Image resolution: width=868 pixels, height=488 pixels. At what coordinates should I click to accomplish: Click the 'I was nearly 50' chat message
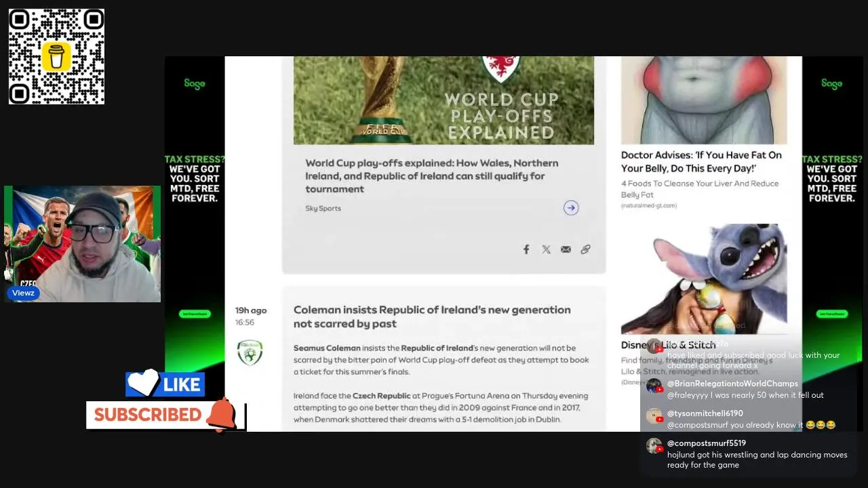(x=745, y=395)
